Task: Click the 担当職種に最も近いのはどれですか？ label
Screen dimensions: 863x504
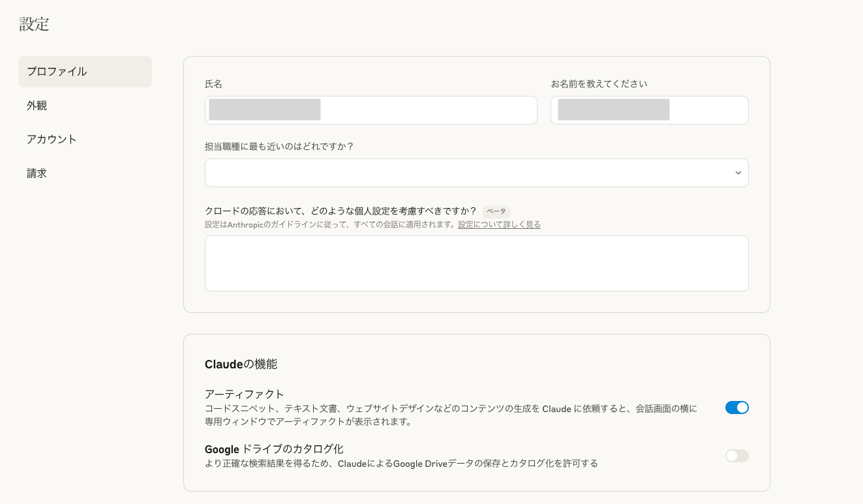Action: tap(279, 147)
